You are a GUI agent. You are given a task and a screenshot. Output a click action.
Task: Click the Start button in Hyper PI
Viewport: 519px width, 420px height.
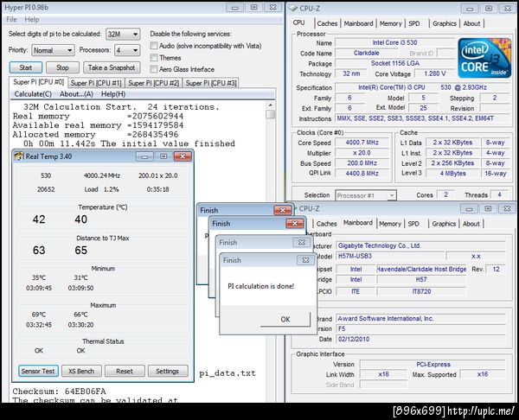26,67
